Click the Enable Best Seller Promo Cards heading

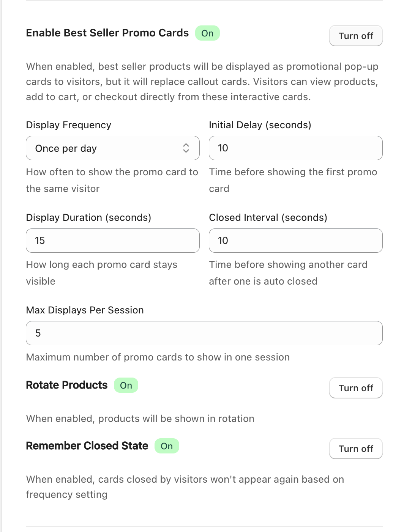click(x=107, y=33)
